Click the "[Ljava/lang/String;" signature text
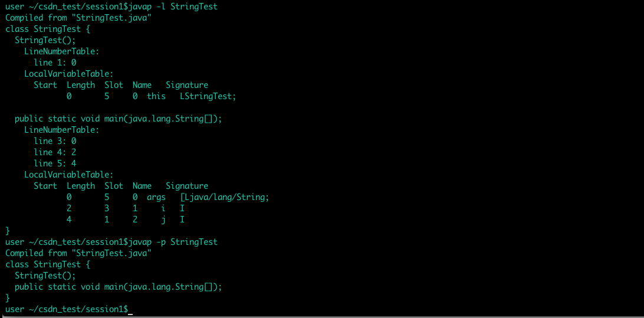Image resolution: width=644 pixels, height=318 pixels. [225, 197]
